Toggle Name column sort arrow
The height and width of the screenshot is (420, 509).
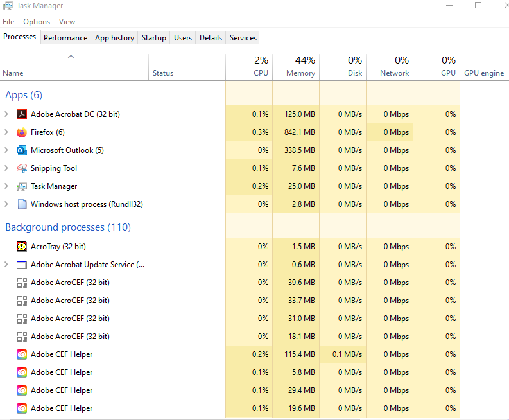71,57
